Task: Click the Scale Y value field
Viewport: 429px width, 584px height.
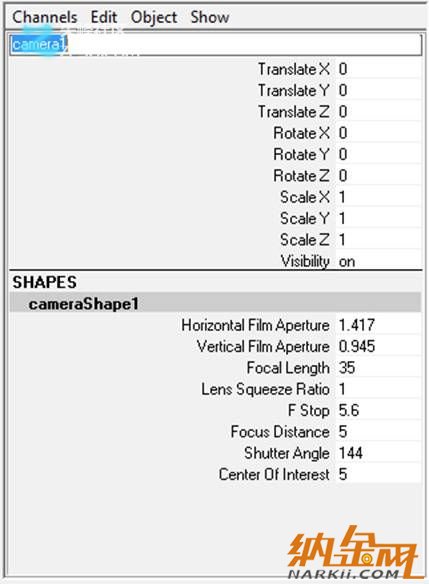Action: pyautogui.click(x=378, y=218)
